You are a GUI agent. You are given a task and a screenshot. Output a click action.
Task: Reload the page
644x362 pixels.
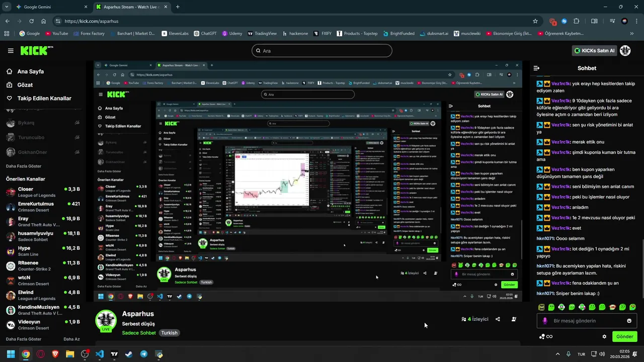pyautogui.click(x=32, y=21)
